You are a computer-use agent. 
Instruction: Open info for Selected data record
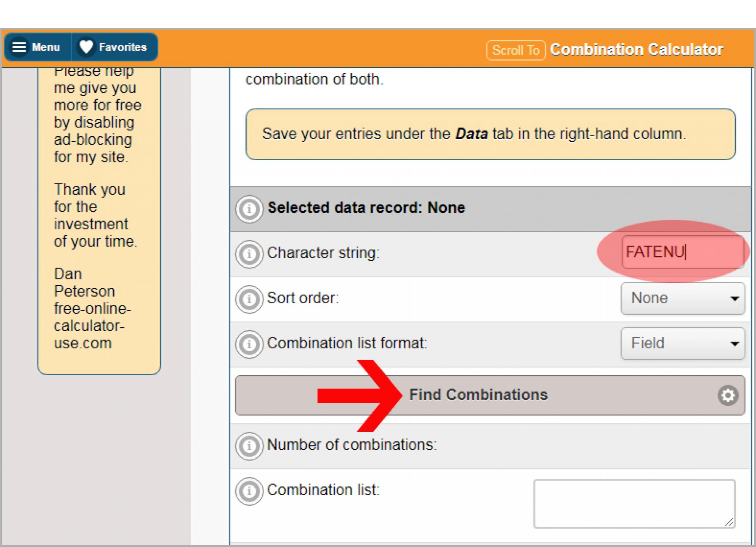pyautogui.click(x=249, y=209)
